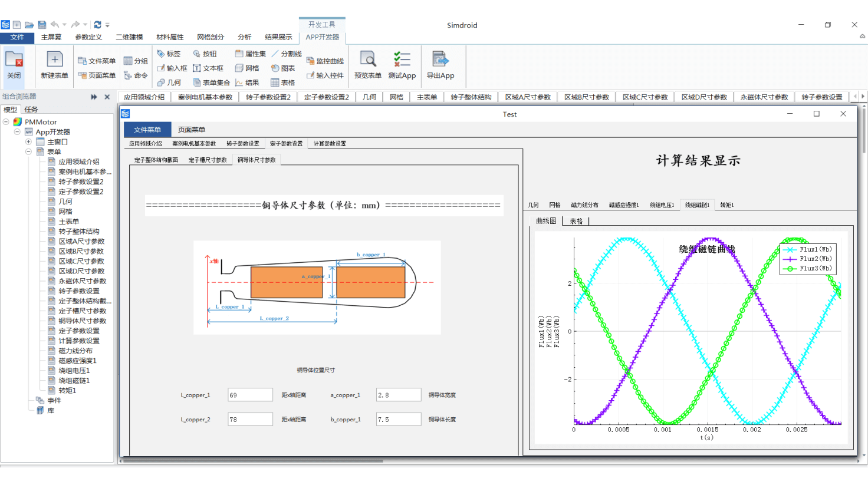Open the 区域A尺寸参数 document tab
The width and height of the screenshot is (868, 485).
(528, 97)
